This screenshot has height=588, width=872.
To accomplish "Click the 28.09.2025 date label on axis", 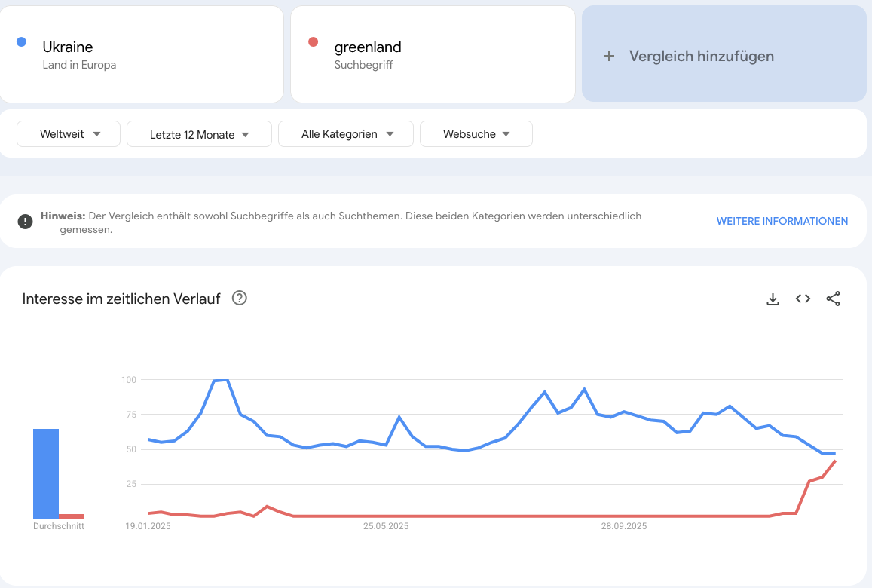I will 624,526.
